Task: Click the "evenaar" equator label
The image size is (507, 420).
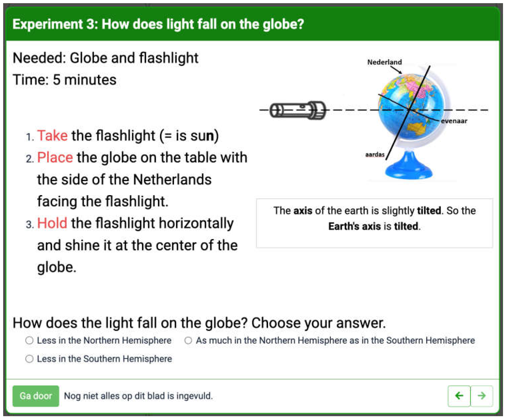Action: coord(454,121)
